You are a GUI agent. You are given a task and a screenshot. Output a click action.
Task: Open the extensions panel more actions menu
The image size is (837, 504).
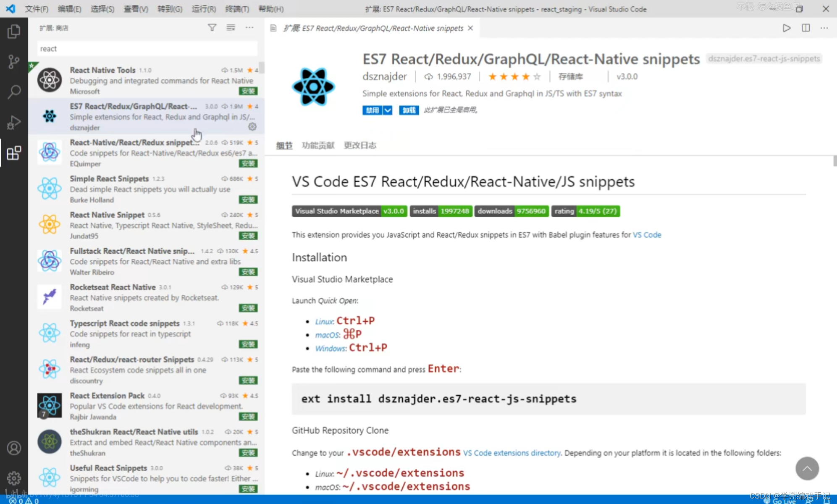tap(249, 28)
